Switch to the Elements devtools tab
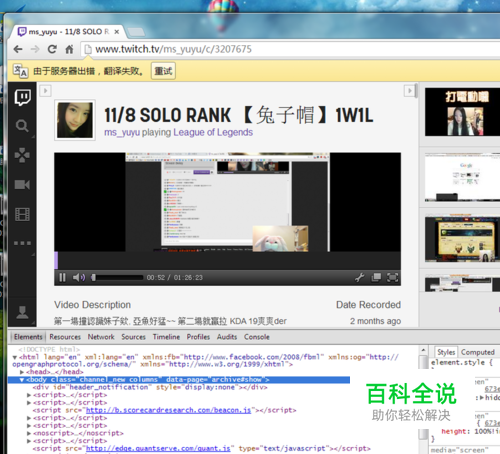Image resolution: width=500 pixels, height=454 pixels. [28, 337]
